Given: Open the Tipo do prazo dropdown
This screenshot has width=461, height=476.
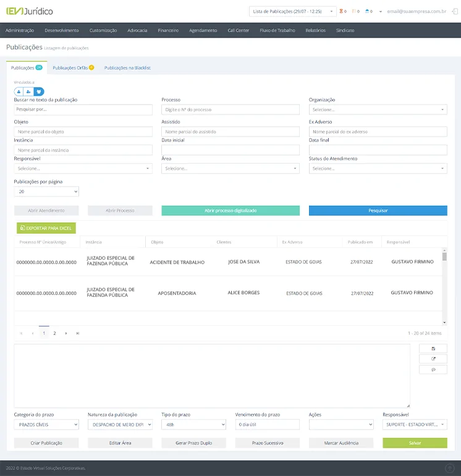Looking at the screenshot, I should (193, 425).
